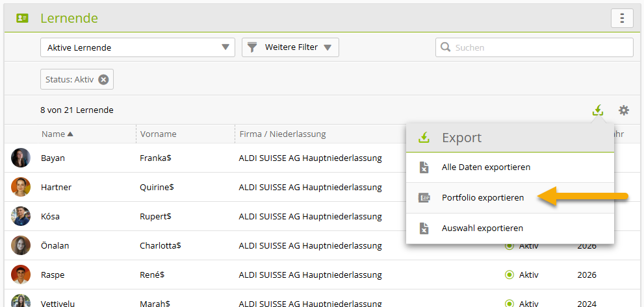This screenshot has height=307, width=644.
Task: Click first name Charlotta$
Action: [x=161, y=245]
